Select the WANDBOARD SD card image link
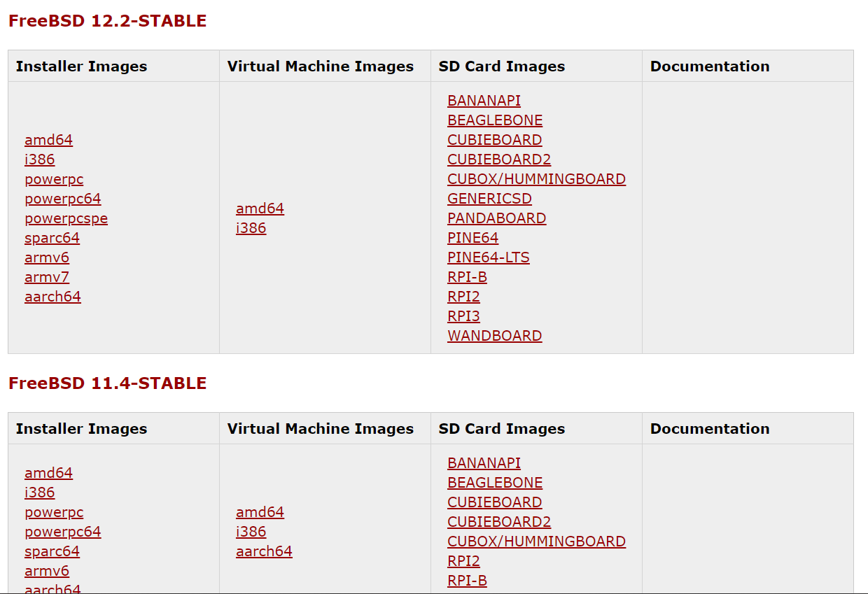The width and height of the screenshot is (868, 594). 494,336
